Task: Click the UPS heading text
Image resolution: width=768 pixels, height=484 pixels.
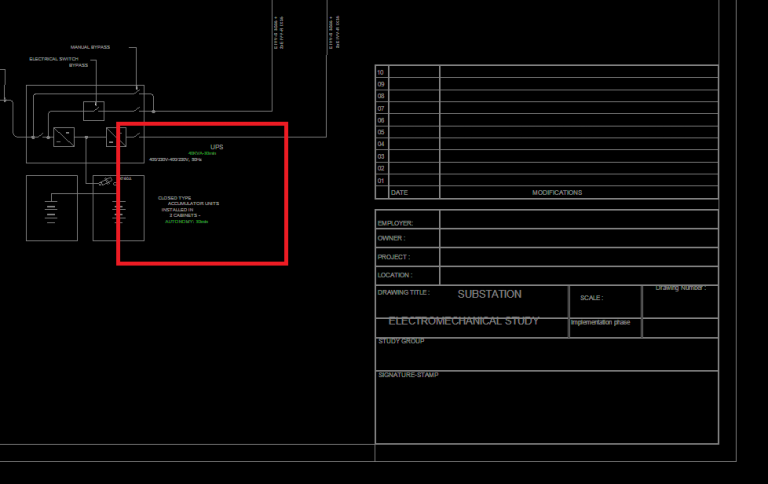Action: (x=217, y=147)
